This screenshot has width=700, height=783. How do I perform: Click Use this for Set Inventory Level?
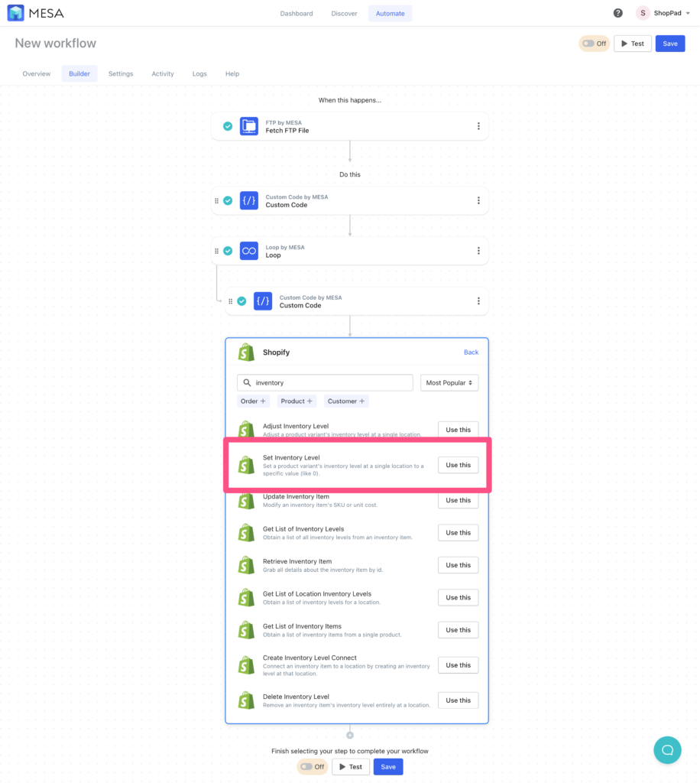pyautogui.click(x=457, y=464)
